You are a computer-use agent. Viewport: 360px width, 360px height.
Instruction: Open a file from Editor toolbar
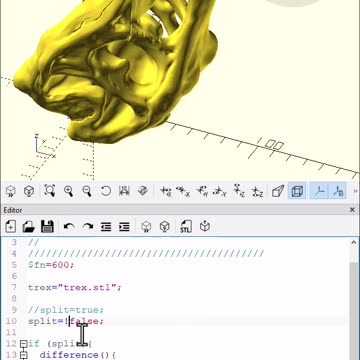pyautogui.click(x=29, y=227)
